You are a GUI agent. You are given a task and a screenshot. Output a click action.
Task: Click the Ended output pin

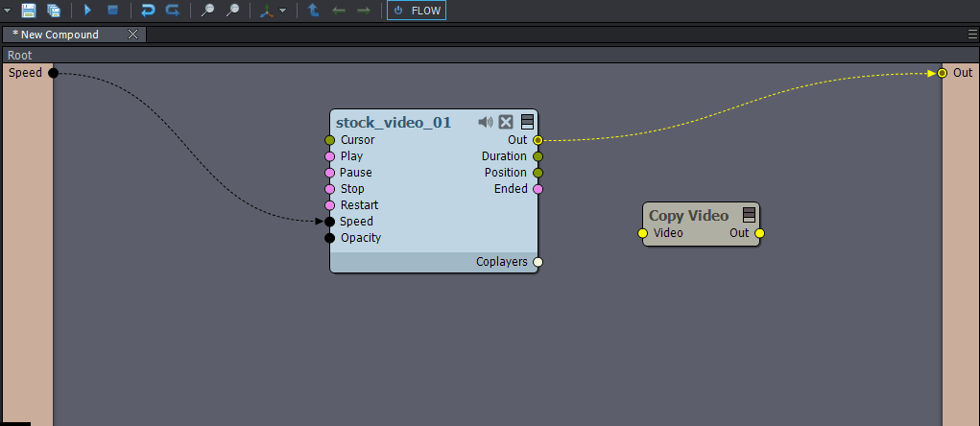click(x=538, y=189)
